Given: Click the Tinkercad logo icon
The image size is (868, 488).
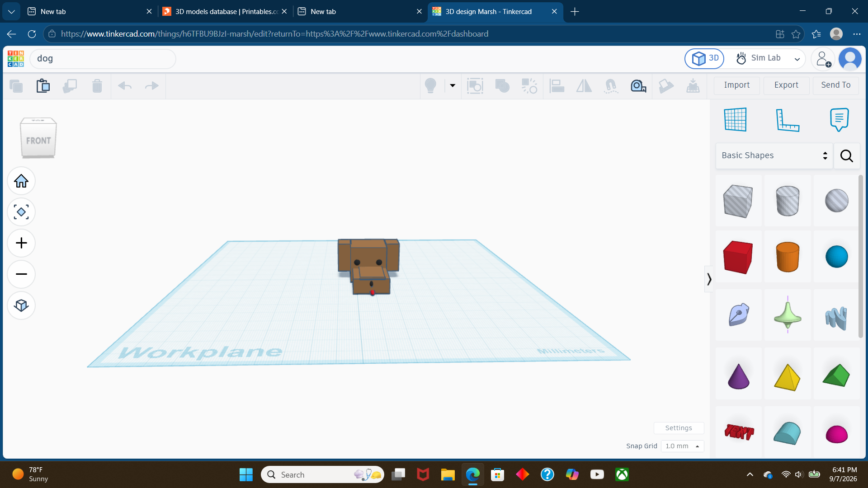Looking at the screenshot, I should pos(16,59).
